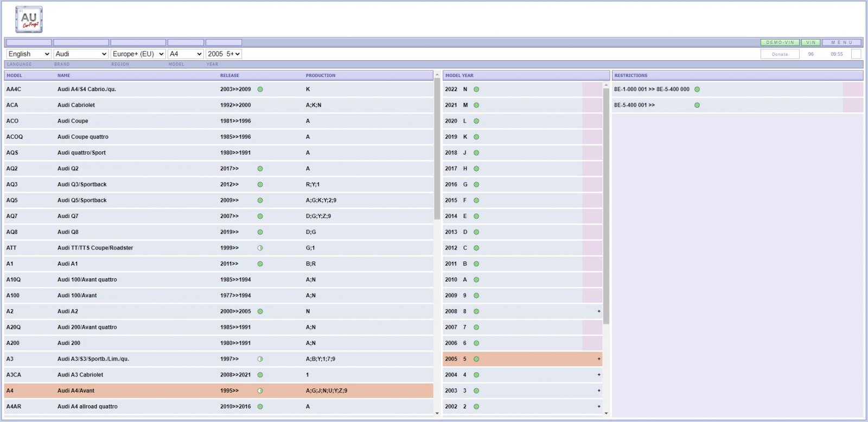868x422 pixels.
Task: Click the pink swatch on 2022 year row
Action: pos(592,89)
